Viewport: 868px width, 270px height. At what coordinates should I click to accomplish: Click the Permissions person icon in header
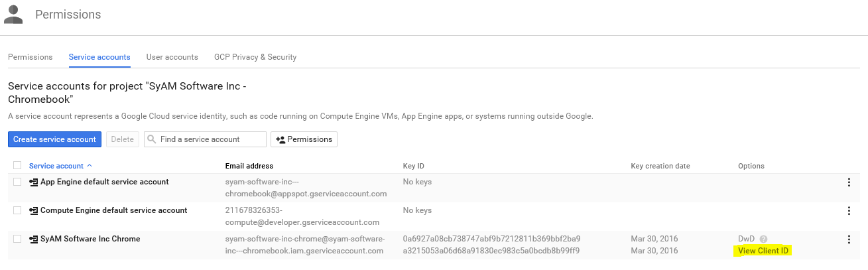tap(13, 14)
